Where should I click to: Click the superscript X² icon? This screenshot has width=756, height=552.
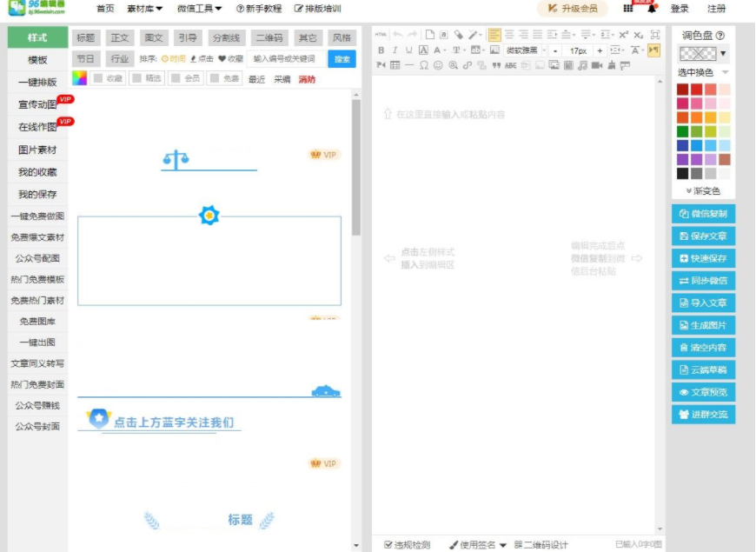click(x=623, y=35)
